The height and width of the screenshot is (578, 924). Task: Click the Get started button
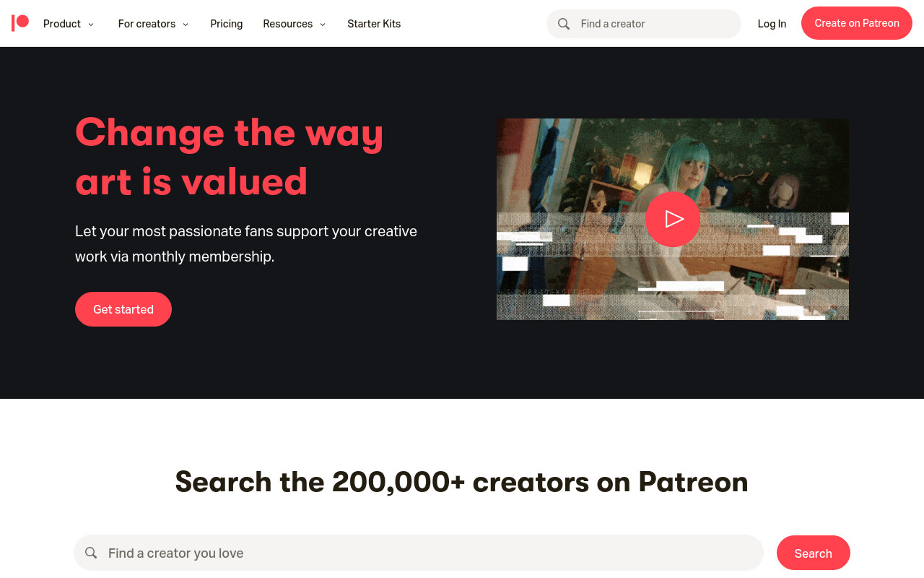click(x=123, y=309)
